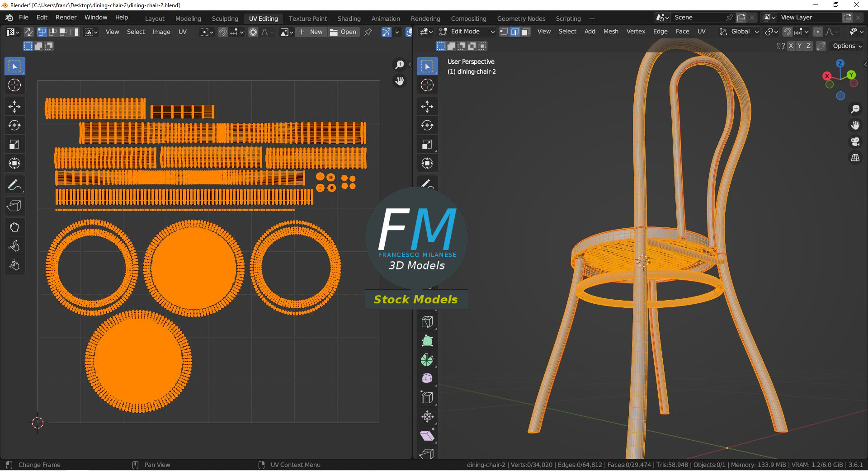
Task: Click the Scale tool in 3D viewport
Action: [x=427, y=144]
